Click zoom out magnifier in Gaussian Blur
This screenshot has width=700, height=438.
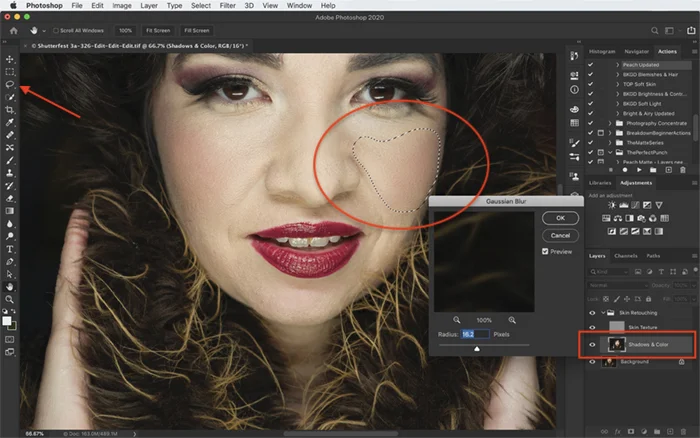[x=458, y=319]
